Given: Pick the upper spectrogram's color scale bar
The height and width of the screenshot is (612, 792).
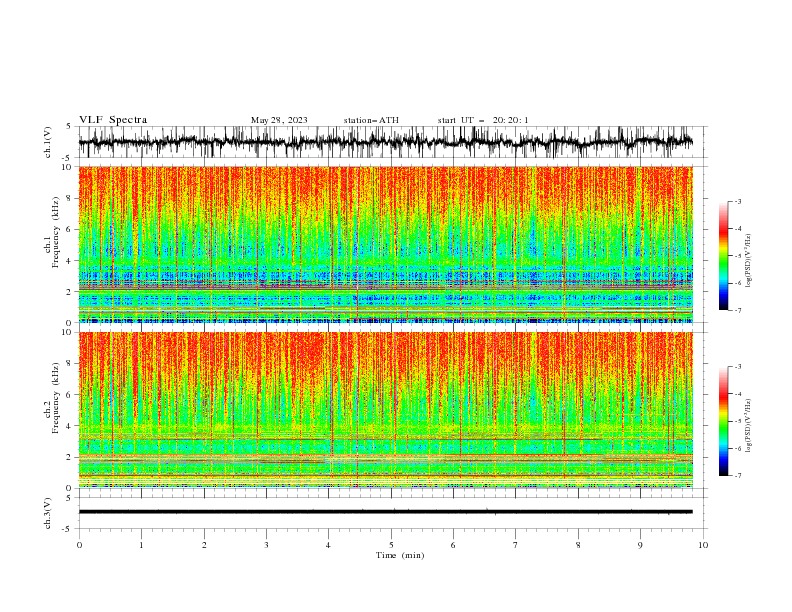Looking at the screenshot, I should point(723,256).
